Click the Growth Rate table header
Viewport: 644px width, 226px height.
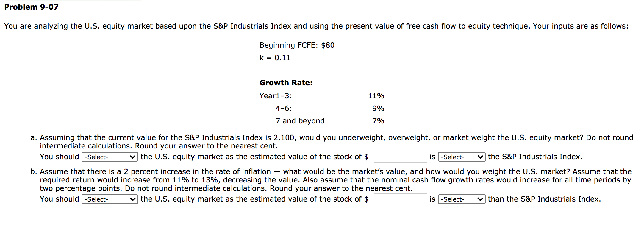tap(286, 83)
